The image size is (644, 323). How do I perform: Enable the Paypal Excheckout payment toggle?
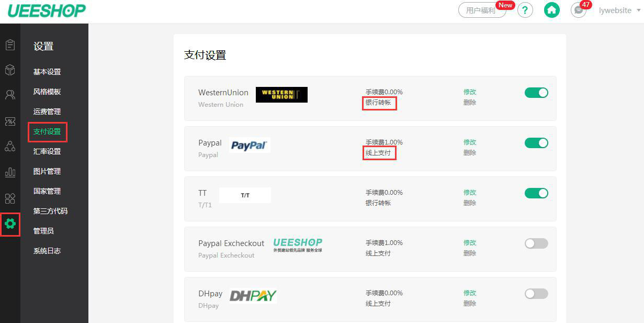(536, 243)
